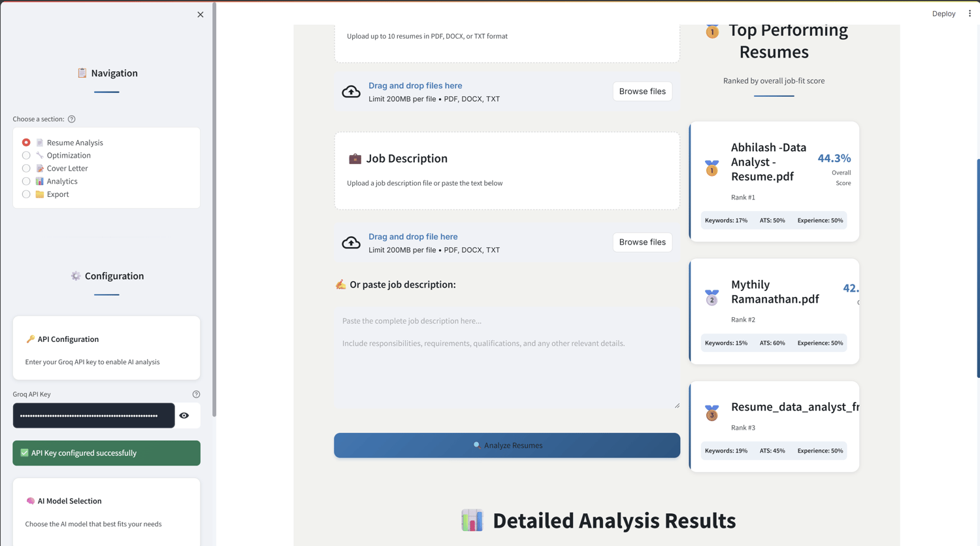Click the "Resume_data_analyst" card title
The image size is (980, 546).
795,407
